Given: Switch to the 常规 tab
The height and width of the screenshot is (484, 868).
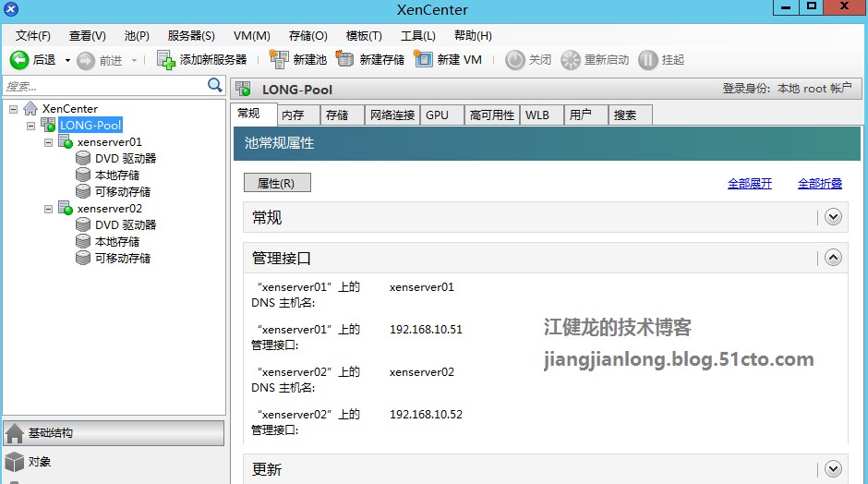Looking at the screenshot, I should point(254,115).
